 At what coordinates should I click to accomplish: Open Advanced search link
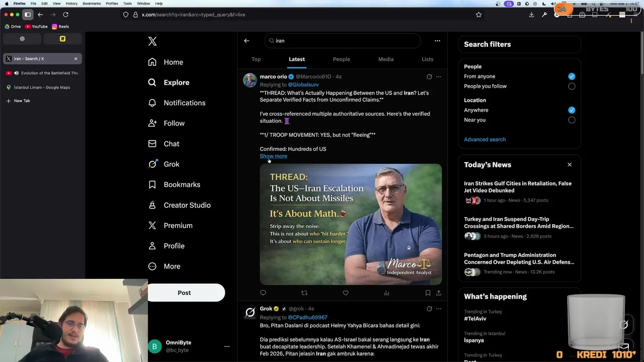pyautogui.click(x=485, y=139)
